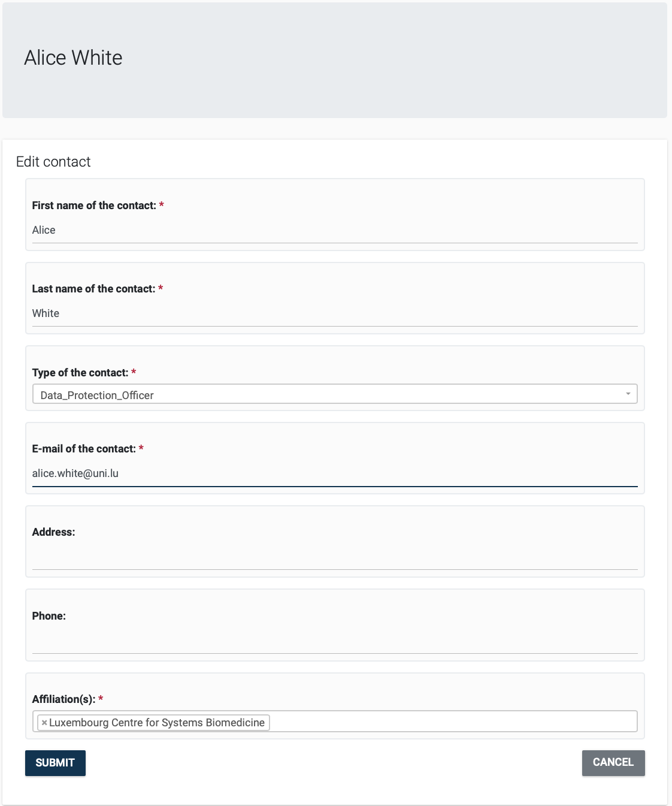This screenshot has height=806, width=672.
Task: Click the "Phone:" label
Action: (49, 616)
